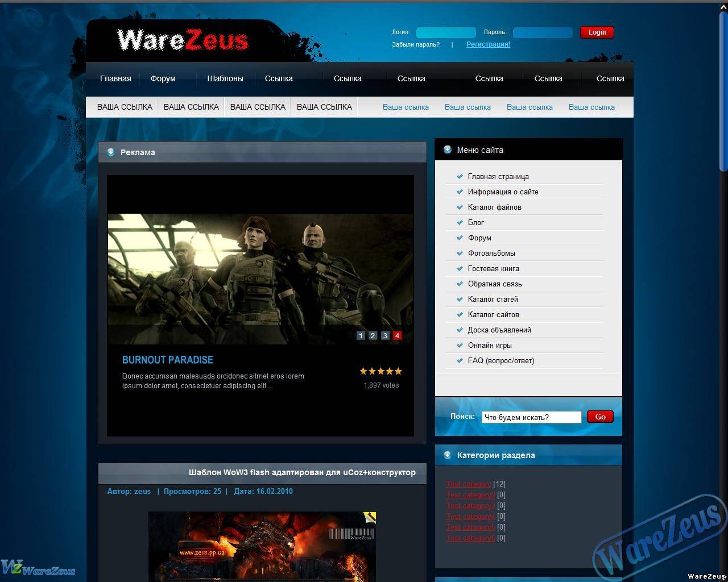Open Шаблоны in the top navigation bar
Viewport: 728px width, 582px height.
tap(225, 78)
